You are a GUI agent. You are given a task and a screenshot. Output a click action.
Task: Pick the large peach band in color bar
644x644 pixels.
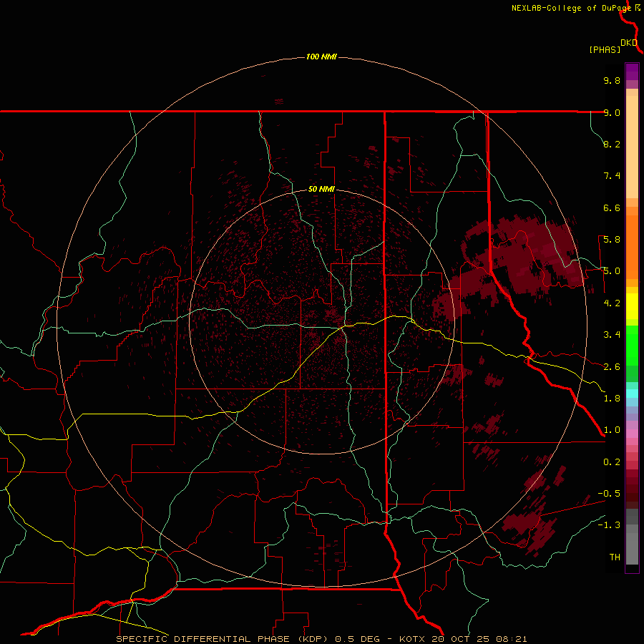click(632, 147)
